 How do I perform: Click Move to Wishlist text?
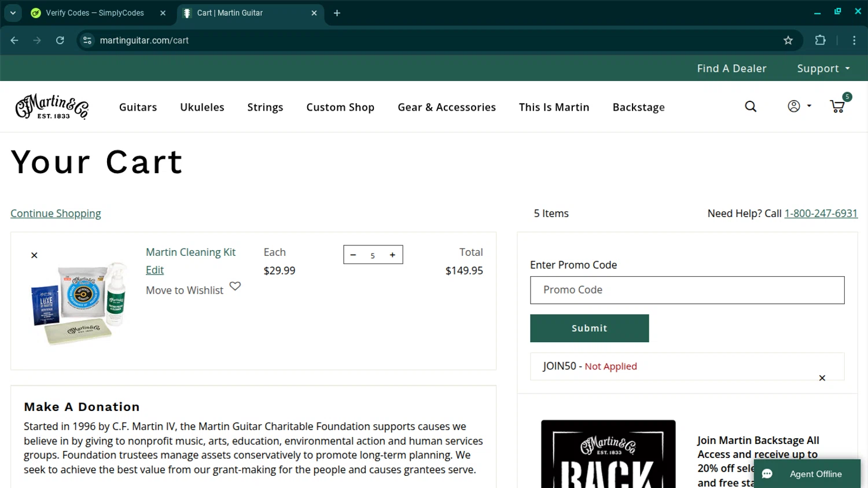pos(185,291)
